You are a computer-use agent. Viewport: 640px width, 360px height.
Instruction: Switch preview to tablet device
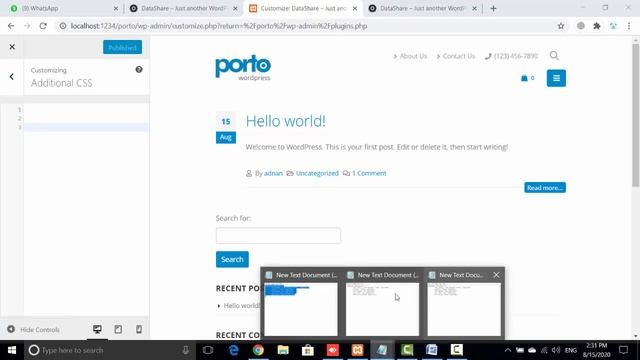coord(118,329)
